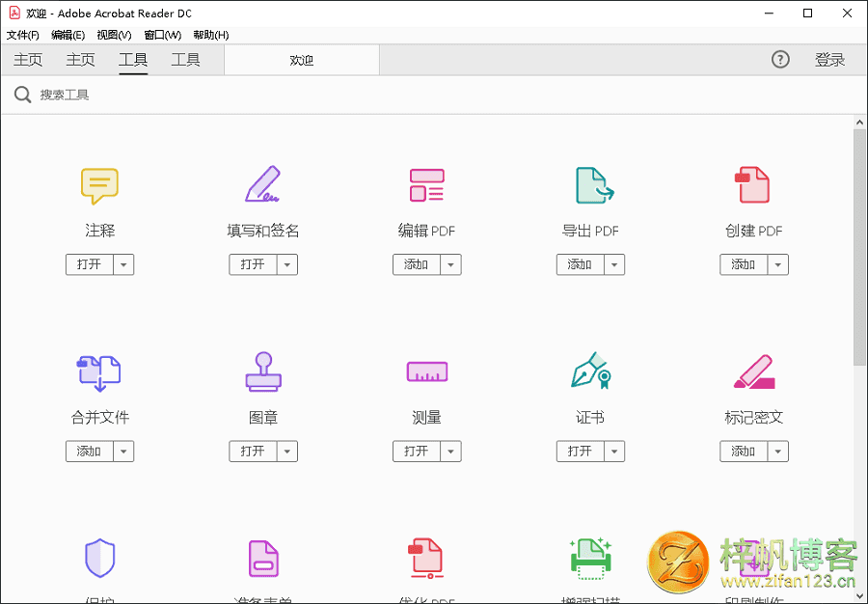Open the arrow menu under 导出 PDF
868x604 pixels.
[x=614, y=264]
